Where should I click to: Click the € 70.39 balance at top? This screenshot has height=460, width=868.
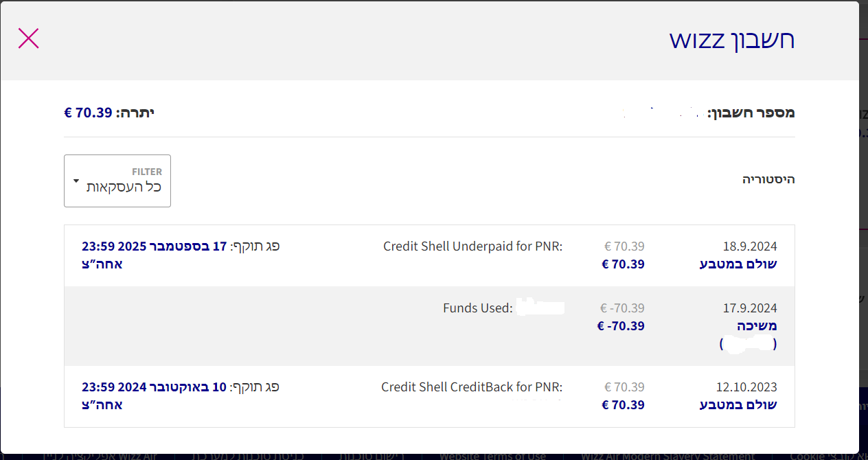[x=88, y=113]
